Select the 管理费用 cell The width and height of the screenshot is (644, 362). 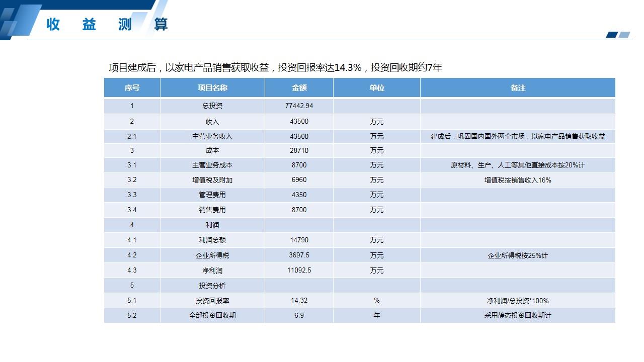pyautogui.click(x=212, y=195)
